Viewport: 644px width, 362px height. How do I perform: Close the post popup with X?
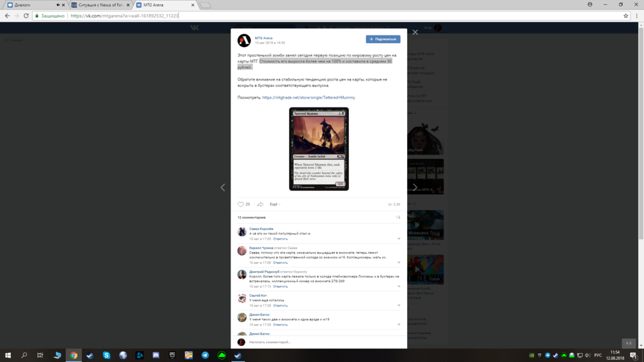[415, 32]
